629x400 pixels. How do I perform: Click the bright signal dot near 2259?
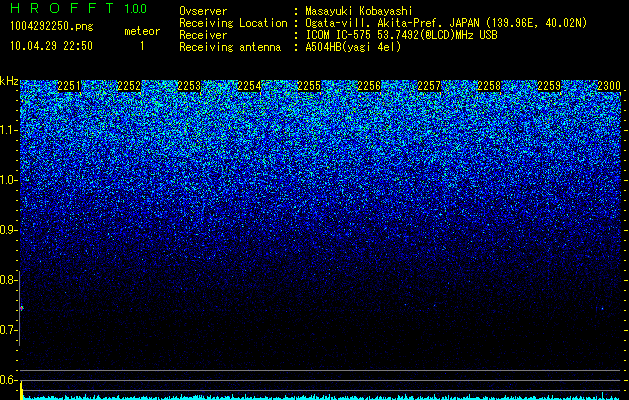coord(602,309)
